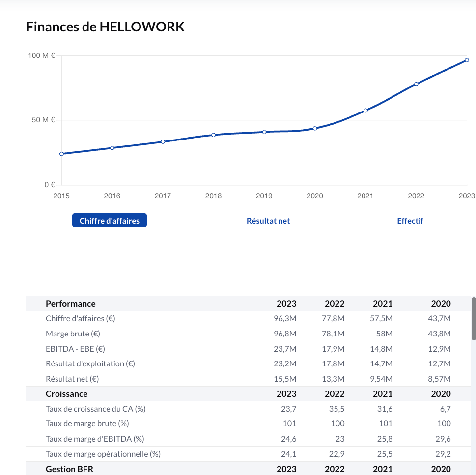This screenshot has width=476, height=475.
Task: Click the 23,2M operating result value
Action: click(x=285, y=363)
